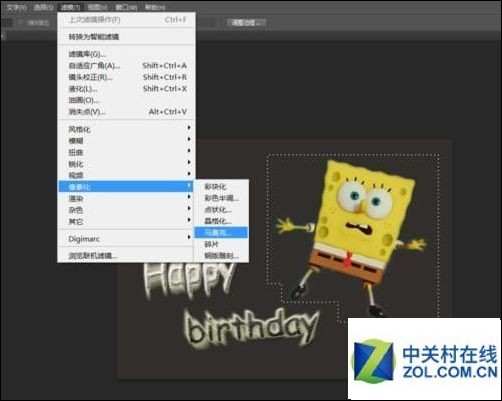Click the 调整边缘... button in options bar
Image resolution: width=502 pixels, height=401 pixels.
click(246, 23)
